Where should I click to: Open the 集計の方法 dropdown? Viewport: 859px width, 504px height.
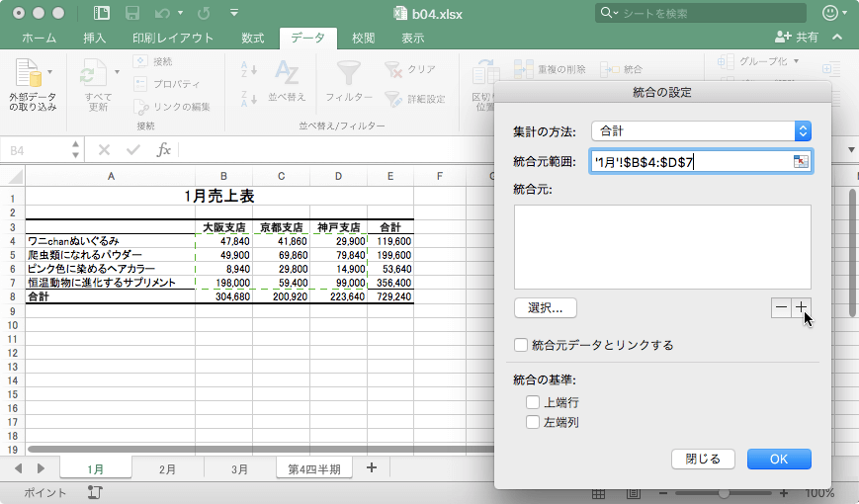[701, 131]
